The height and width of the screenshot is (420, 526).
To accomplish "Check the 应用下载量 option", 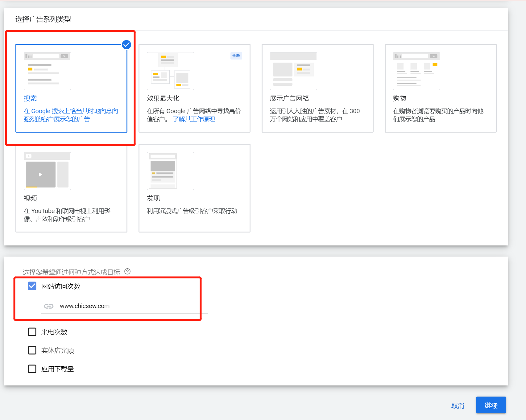I will 32,369.
